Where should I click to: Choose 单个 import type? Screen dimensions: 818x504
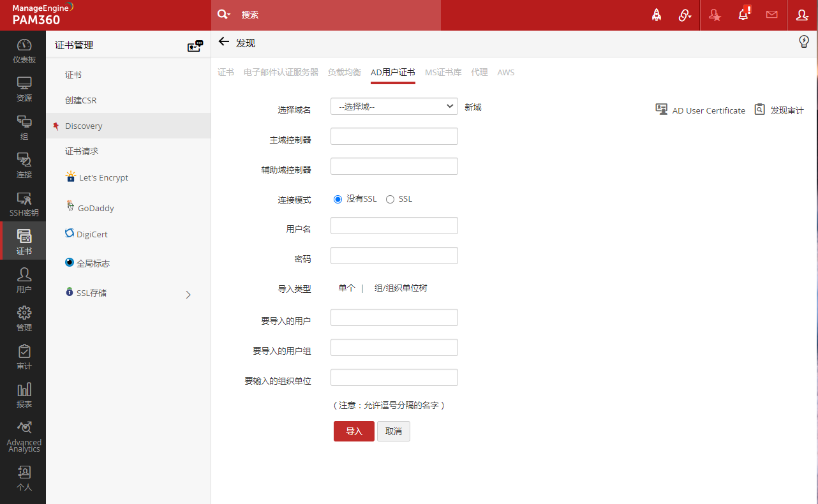tap(346, 288)
